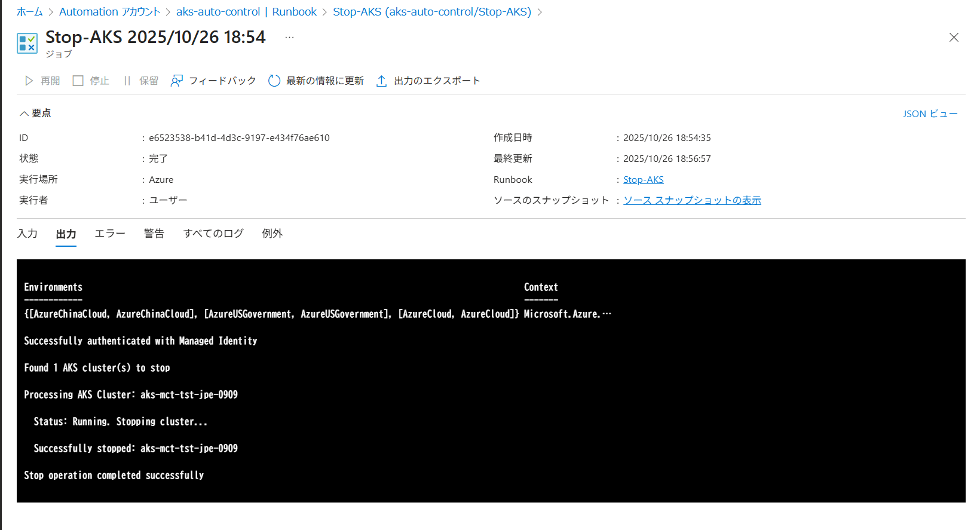This screenshot has height=530, width=980.
Task: Open the フィードバック feedback icon
Action: pyautogui.click(x=176, y=81)
